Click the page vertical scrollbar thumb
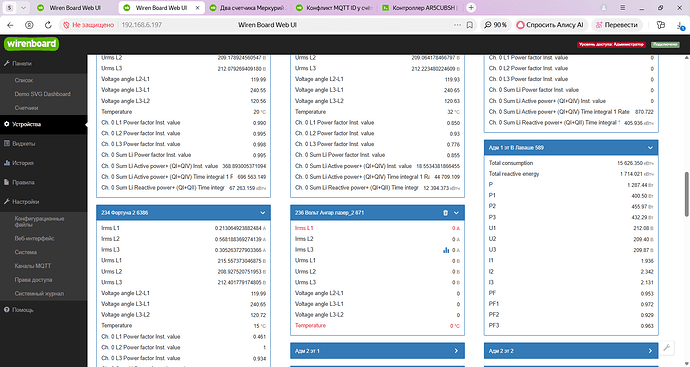This screenshot has height=367, width=690. coord(686,195)
